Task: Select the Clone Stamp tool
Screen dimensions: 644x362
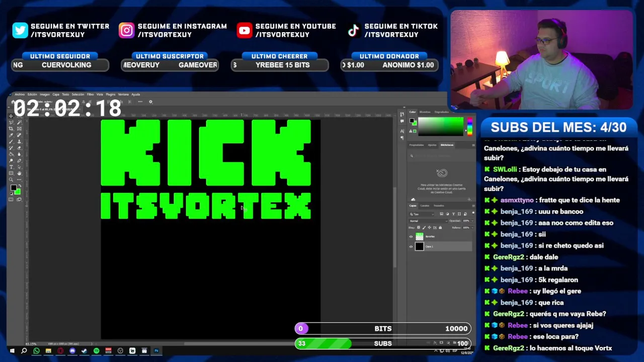Action: [x=19, y=142]
